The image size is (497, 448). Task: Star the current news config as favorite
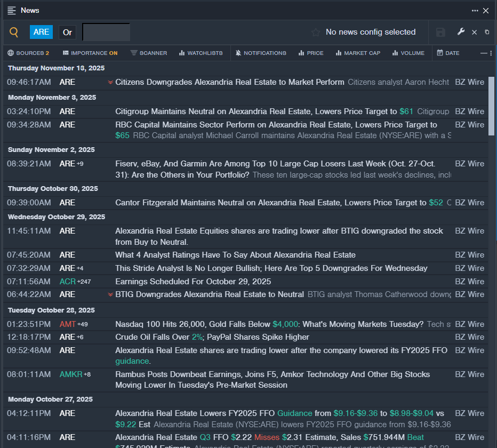pos(316,32)
